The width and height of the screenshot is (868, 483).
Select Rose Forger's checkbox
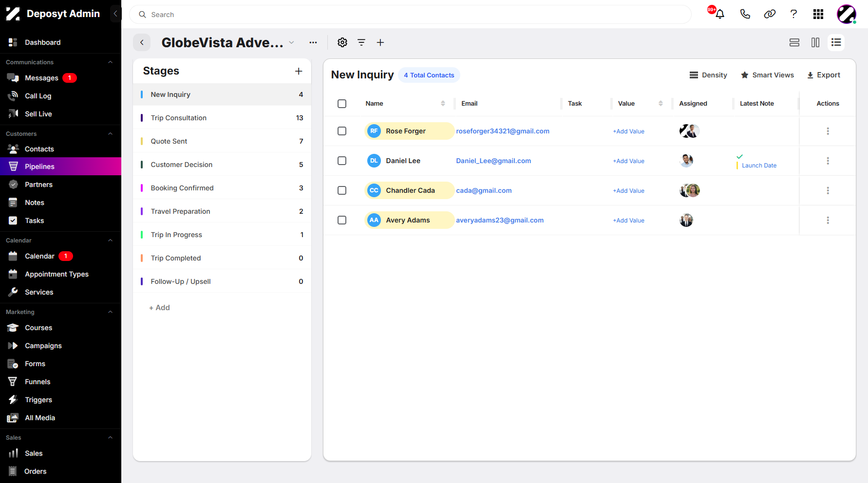click(x=342, y=131)
